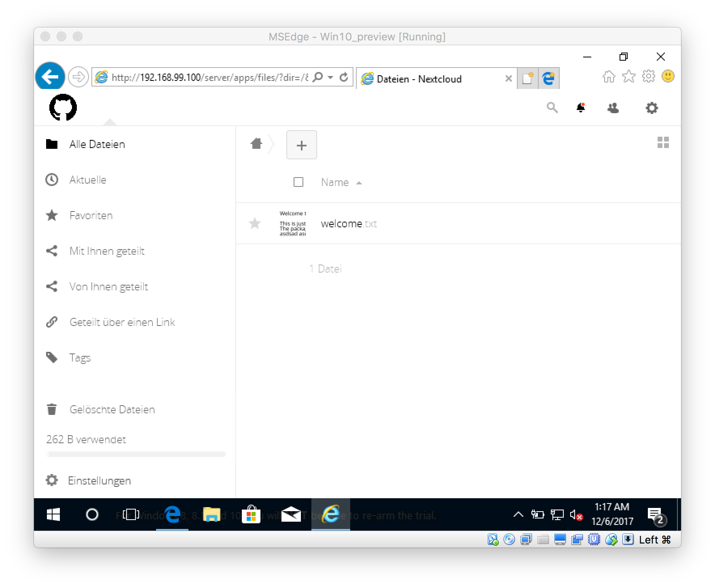
Task: Open Mail app from taskbar
Action: click(290, 515)
